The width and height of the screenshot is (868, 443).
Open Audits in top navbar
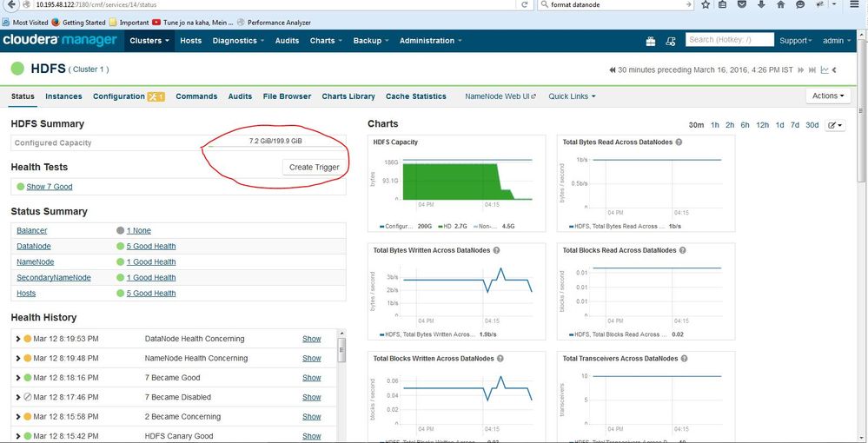(287, 41)
